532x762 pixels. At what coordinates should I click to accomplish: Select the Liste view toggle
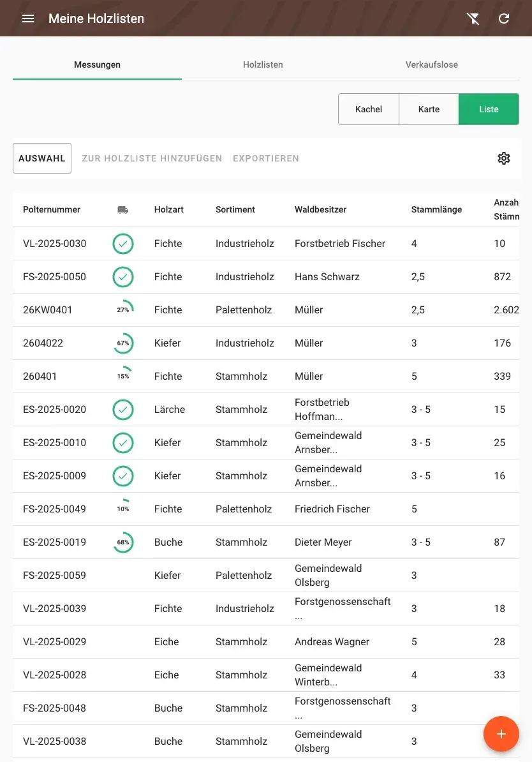(489, 109)
